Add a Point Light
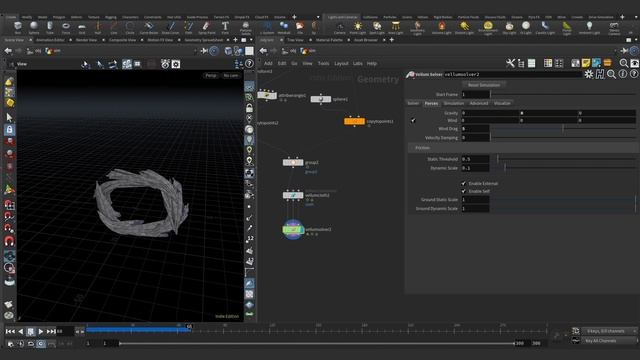The height and width of the screenshot is (360, 640). coord(358,28)
